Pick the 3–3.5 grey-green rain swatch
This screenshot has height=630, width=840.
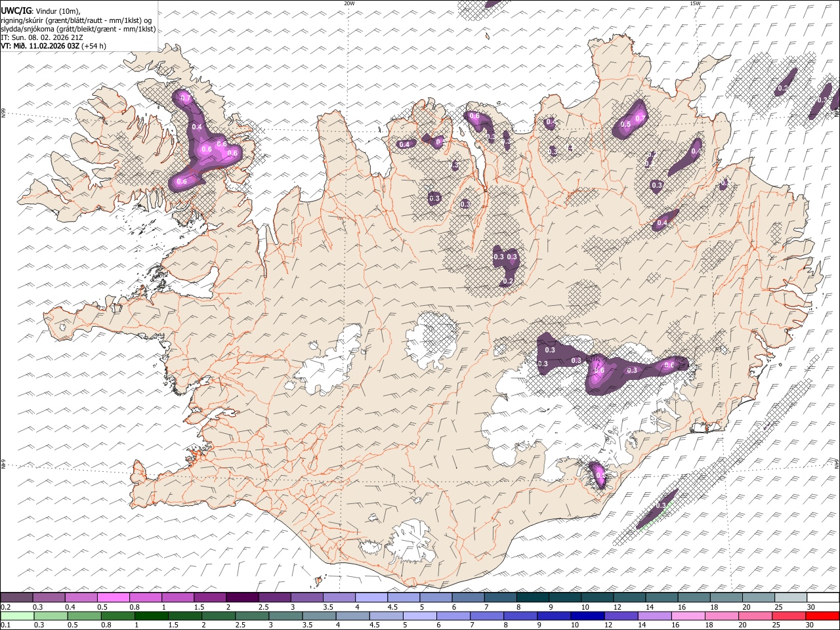285,616
